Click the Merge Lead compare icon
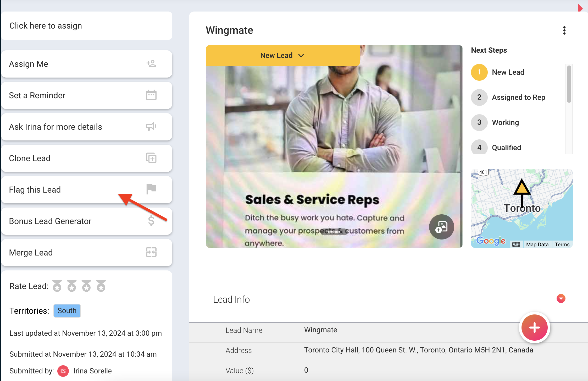The height and width of the screenshot is (381, 588). click(151, 252)
